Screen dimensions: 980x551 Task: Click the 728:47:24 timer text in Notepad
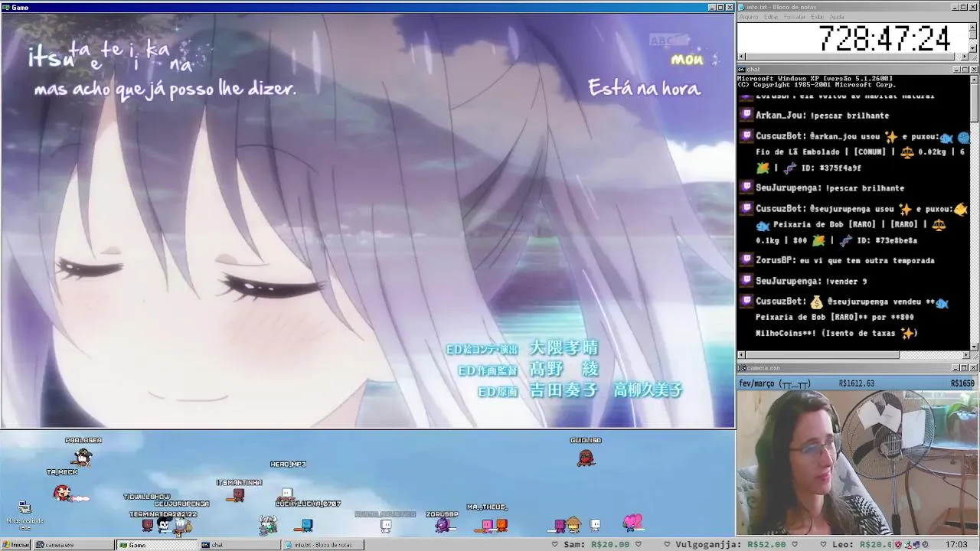tap(884, 37)
